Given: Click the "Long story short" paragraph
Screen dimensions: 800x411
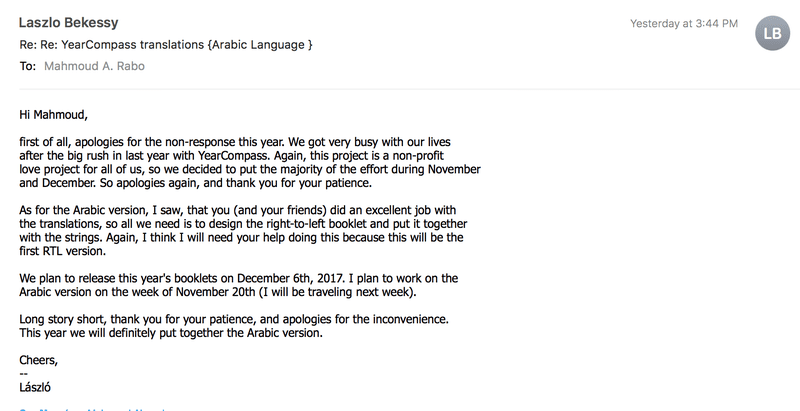Looking at the screenshot, I should click(225, 326).
